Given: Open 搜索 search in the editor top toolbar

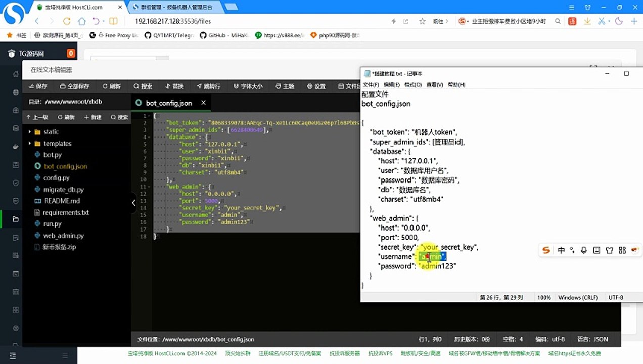Looking at the screenshot, I should [143, 86].
